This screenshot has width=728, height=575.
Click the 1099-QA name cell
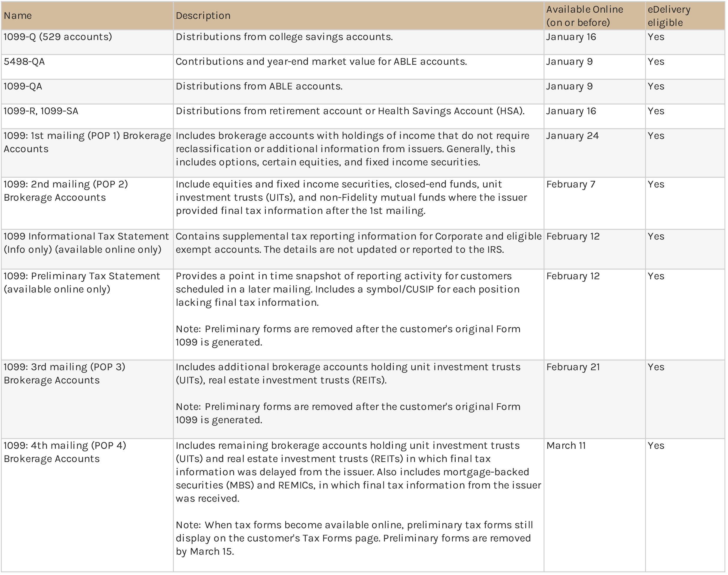tap(23, 86)
